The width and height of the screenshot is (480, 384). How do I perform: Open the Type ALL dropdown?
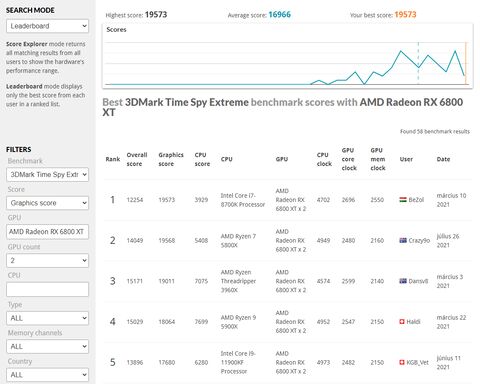[47, 318]
